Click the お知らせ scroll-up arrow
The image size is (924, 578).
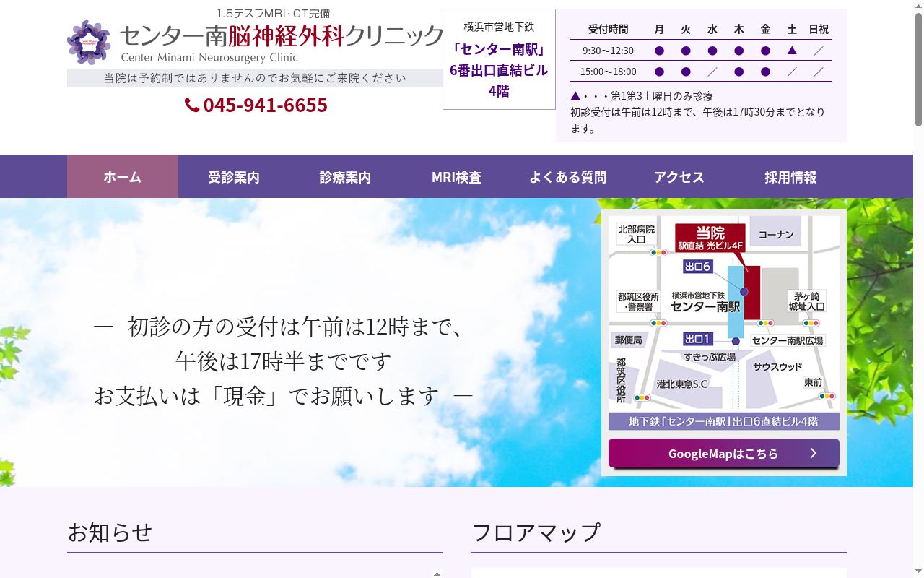coord(437,574)
